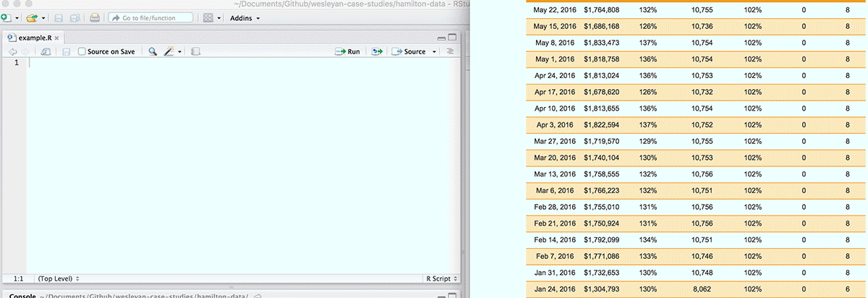Close the example.R tab
The width and height of the screenshot is (868, 298).
56,38
